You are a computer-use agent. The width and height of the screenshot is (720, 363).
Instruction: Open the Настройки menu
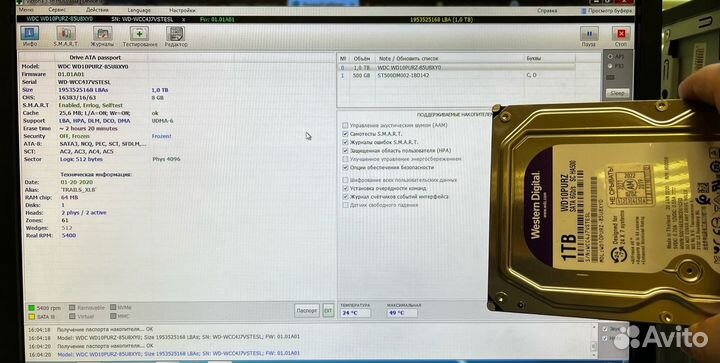pos(182,10)
